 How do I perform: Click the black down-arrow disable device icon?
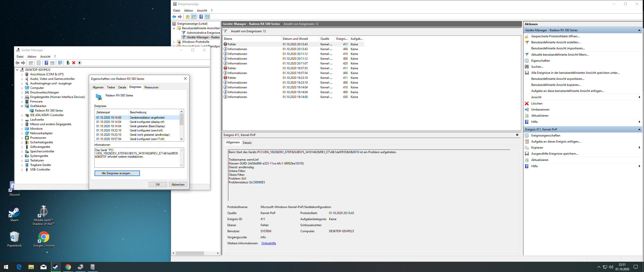tap(79, 63)
